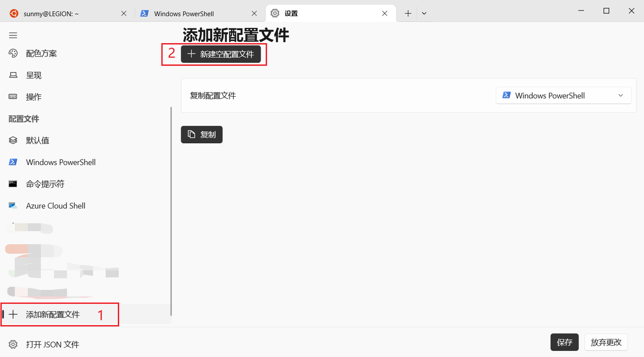Open the hamburger navigation menu
This screenshot has height=357, width=644.
tap(13, 35)
